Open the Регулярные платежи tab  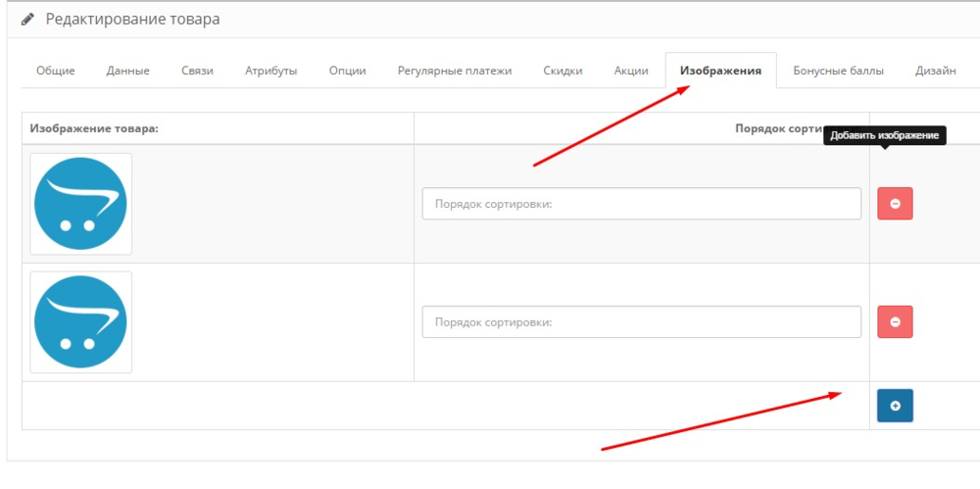pyautogui.click(x=455, y=71)
